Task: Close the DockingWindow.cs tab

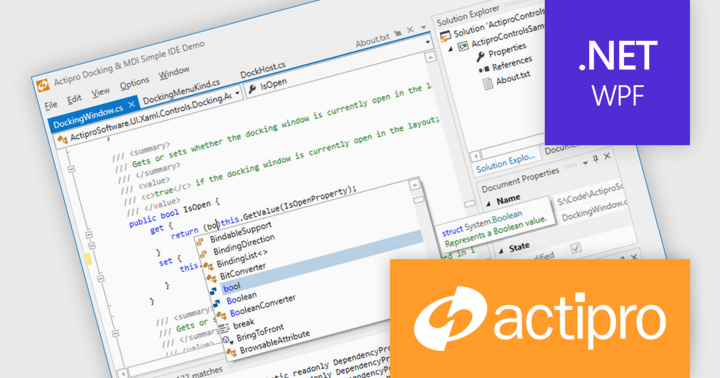Action: click(x=131, y=105)
